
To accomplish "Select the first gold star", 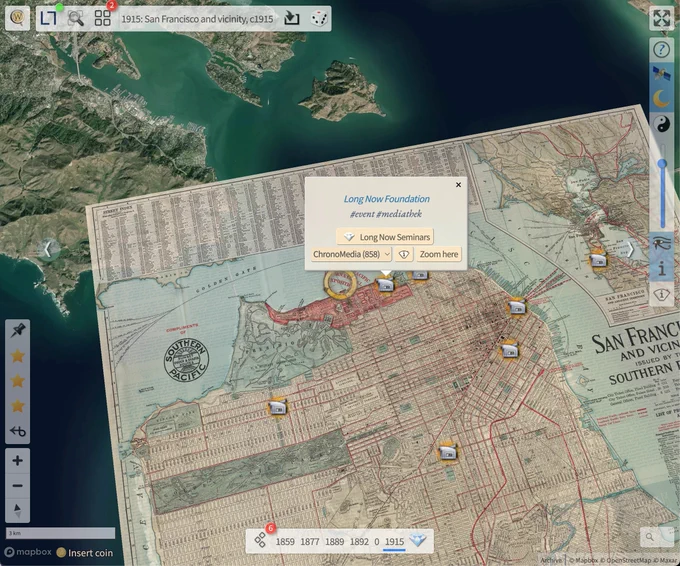I will 17,356.
